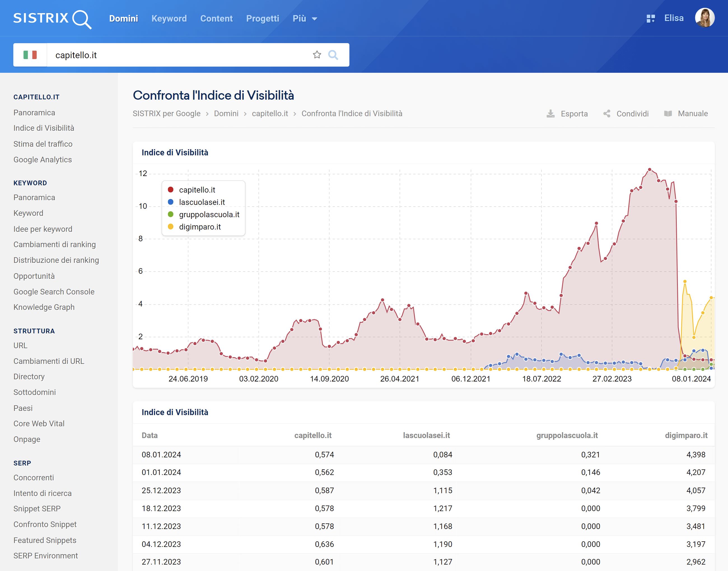Click Esporta label
Screen dimensions: 728x571
point(574,114)
